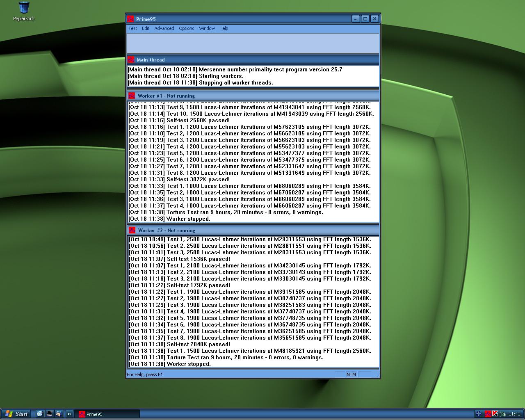Viewport: 525px width, 420px height.
Task: Click the line with M41943039
Action: [251, 114]
